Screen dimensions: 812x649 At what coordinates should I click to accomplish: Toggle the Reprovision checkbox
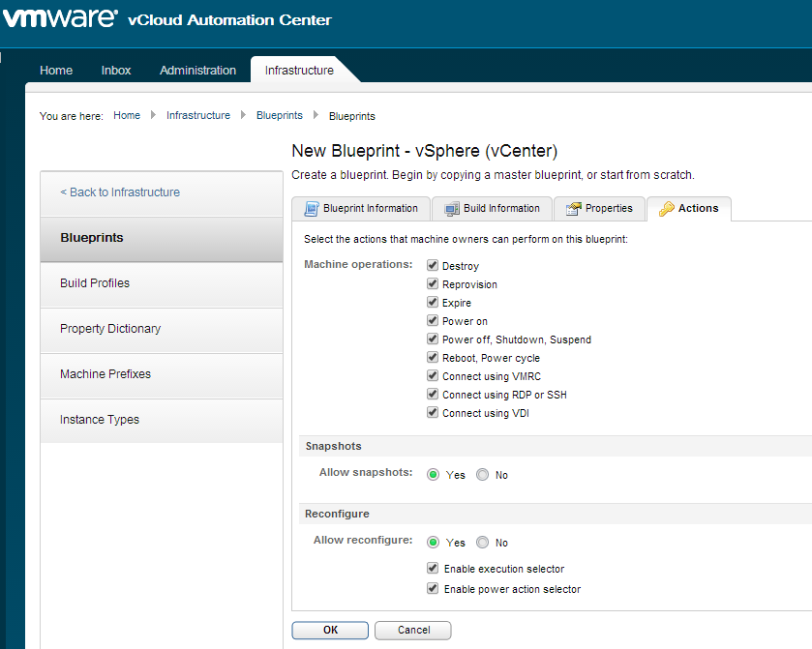tap(433, 284)
